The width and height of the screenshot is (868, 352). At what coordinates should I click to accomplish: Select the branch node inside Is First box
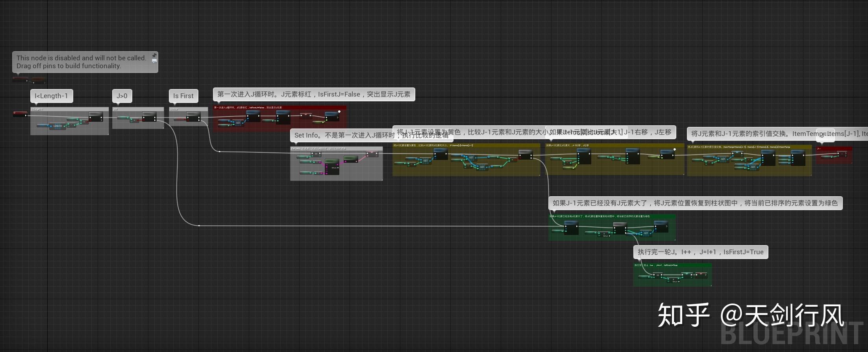tap(193, 117)
